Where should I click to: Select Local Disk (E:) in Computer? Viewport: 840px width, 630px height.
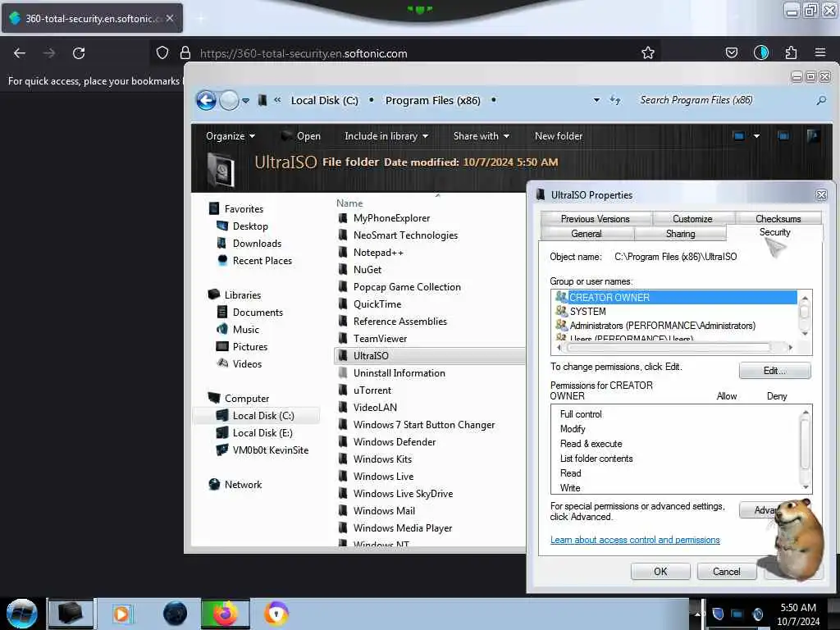(x=262, y=433)
